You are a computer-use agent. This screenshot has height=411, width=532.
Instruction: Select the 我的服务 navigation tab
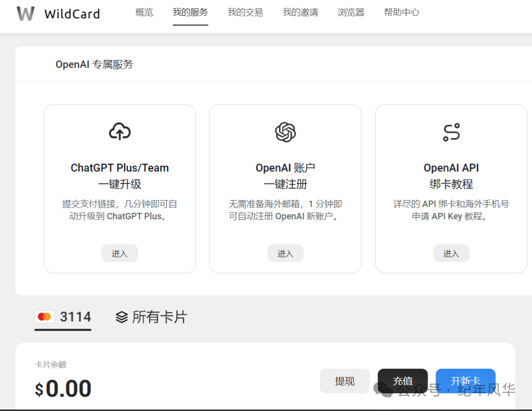(190, 12)
